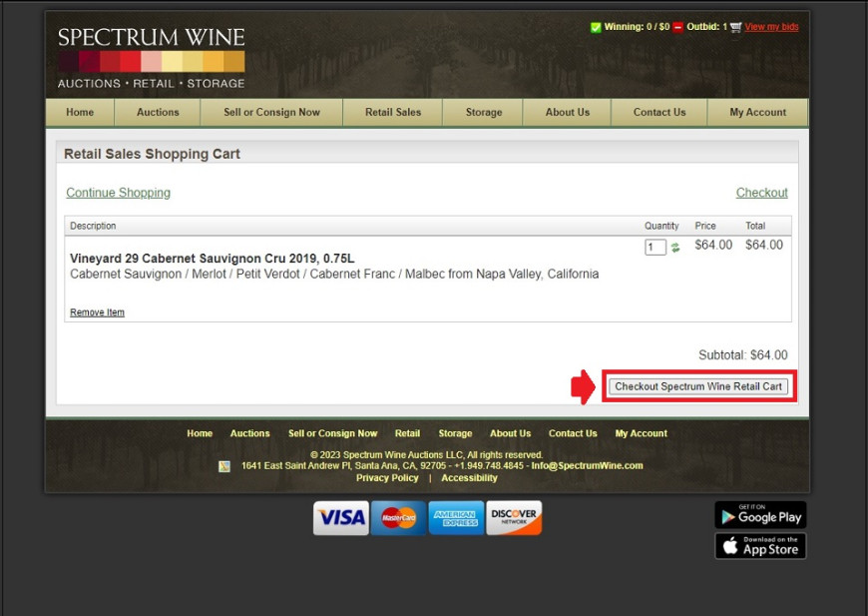Image resolution: width=868 pixels, height=616 pixels.
Task: Click the Description column header
Action: click(x=93, y=226)
